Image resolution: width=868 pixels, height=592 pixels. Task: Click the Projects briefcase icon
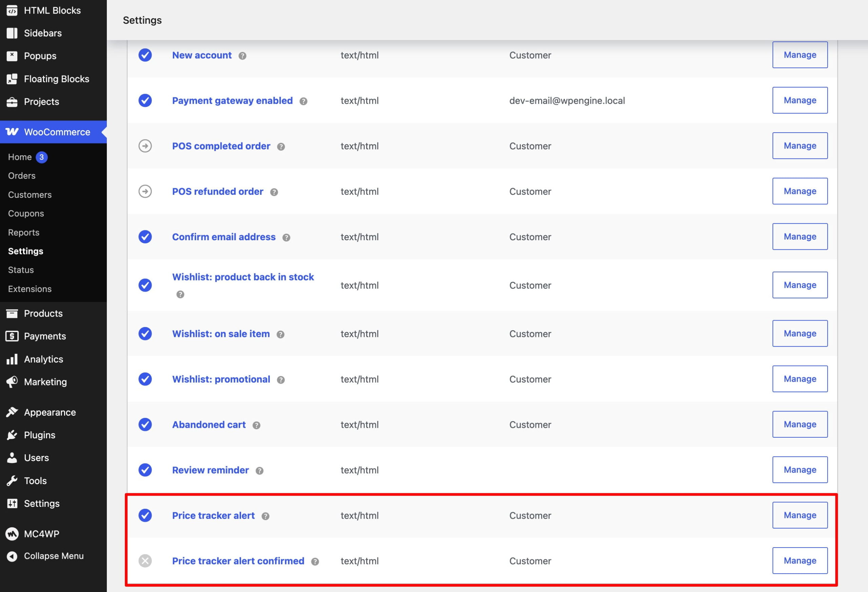(12, 102)
